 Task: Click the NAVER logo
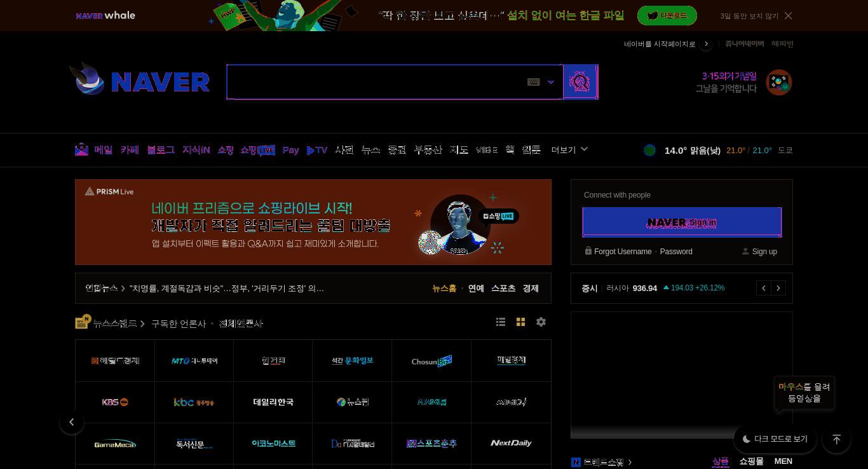(x=160, y=82)
